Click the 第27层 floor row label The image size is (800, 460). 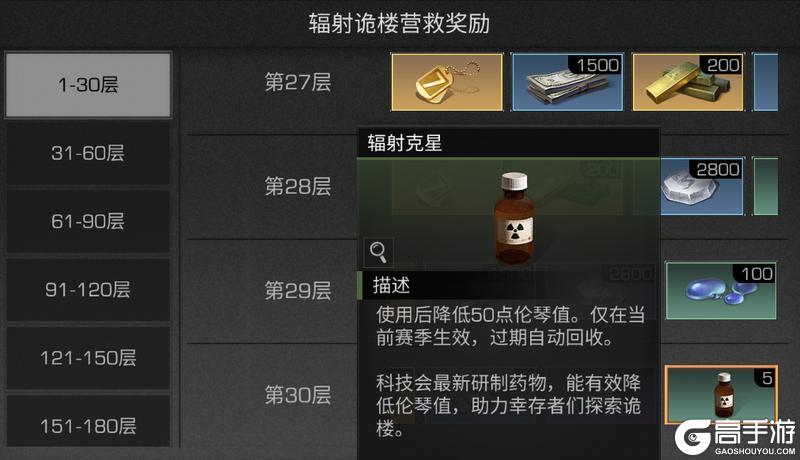point(298,83)
